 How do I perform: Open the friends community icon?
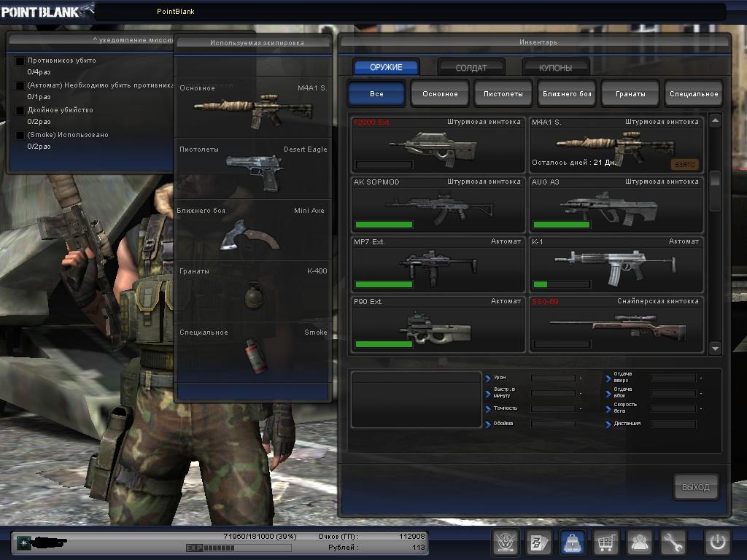coord(640,542)
